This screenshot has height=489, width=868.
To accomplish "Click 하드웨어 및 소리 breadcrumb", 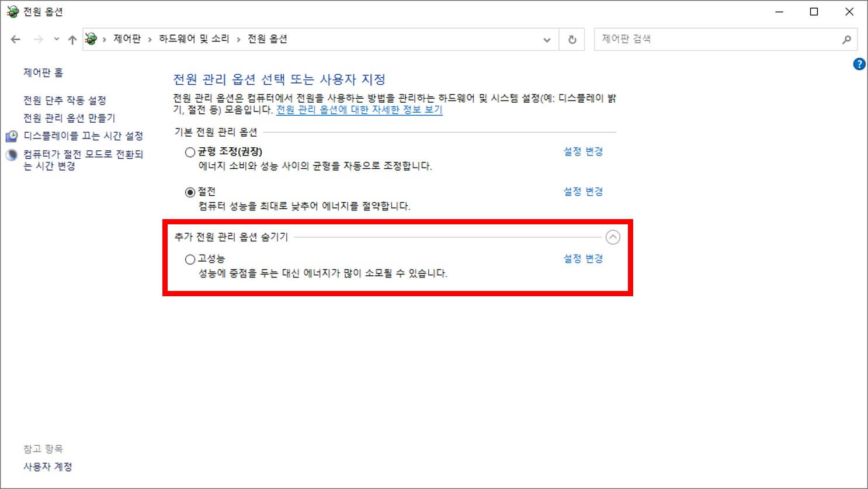I will click(x=194, y=39).
